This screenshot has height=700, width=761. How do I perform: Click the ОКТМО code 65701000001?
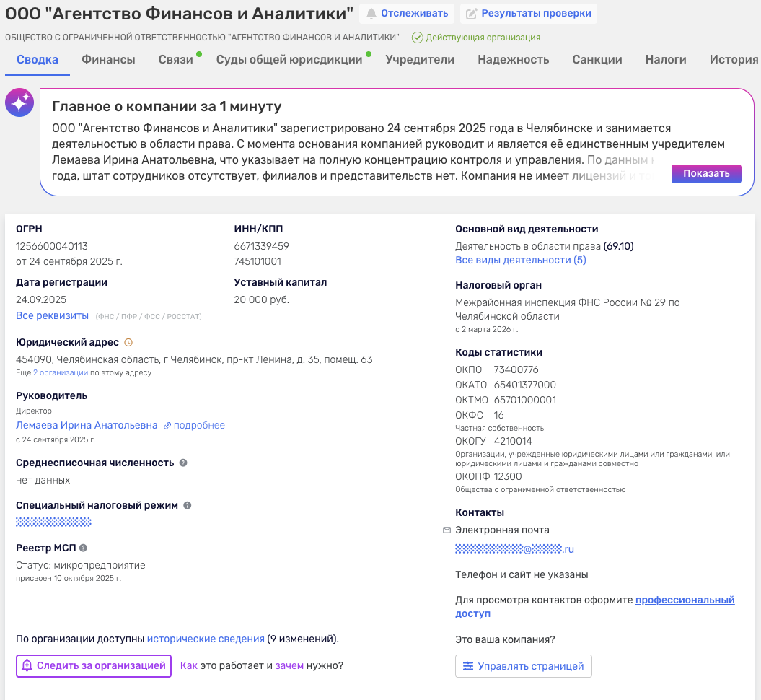(x=525, y=400)
